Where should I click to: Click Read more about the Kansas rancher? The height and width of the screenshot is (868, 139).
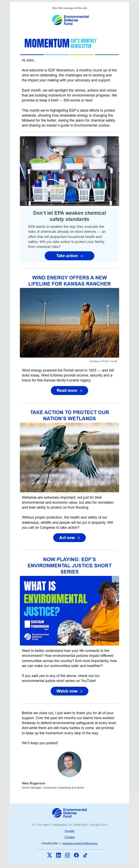pyautogui.click(x=69, y=391)
